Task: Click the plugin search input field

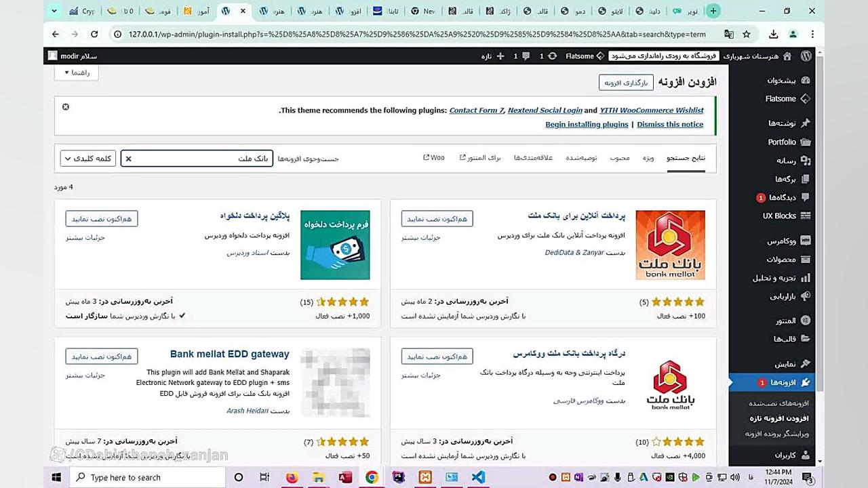Action: tap(197, 159)
